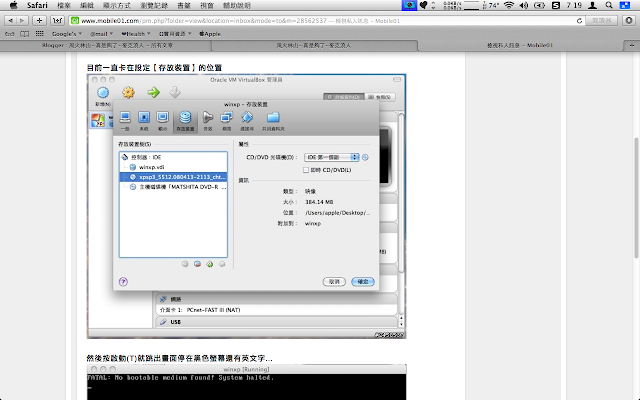
Task: Click the orange gear settings icon in VirtualBox
Action: [128, 93]
